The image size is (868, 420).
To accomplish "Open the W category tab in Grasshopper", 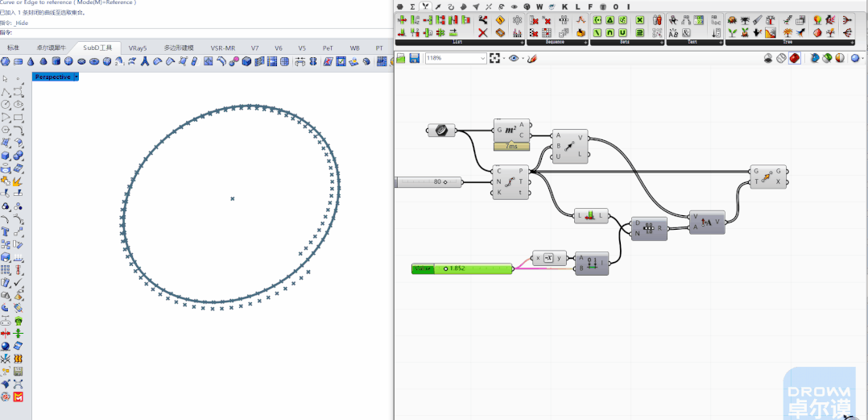I will (539, 6).
